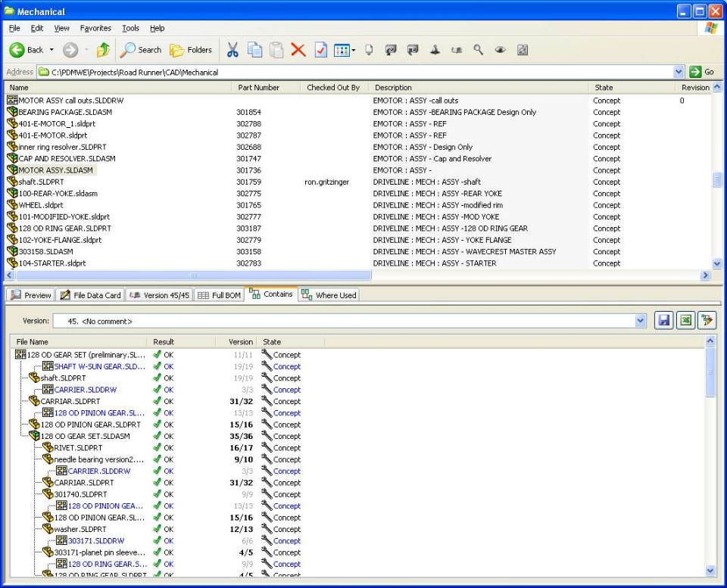Screen dimensions: 727x588
Task: Open the Version comment dropdown
Action: click(640, 321)
